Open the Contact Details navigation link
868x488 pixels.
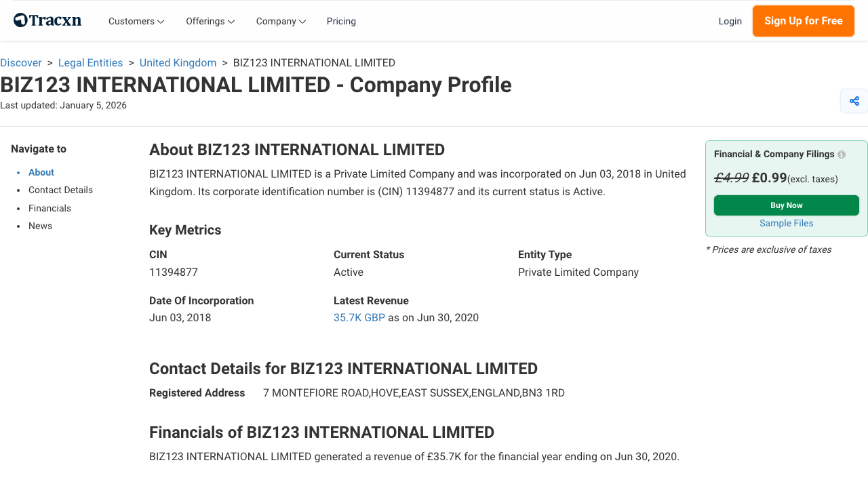point(60,190)
